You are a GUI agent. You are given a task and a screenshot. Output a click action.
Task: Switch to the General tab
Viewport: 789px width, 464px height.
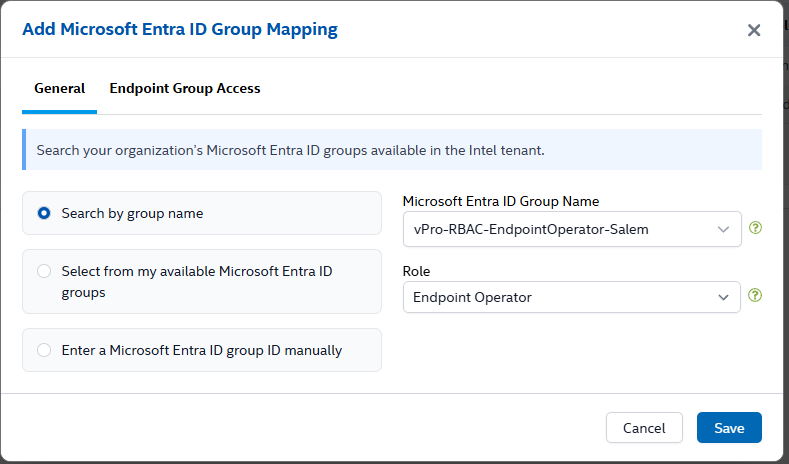point(59,89)
